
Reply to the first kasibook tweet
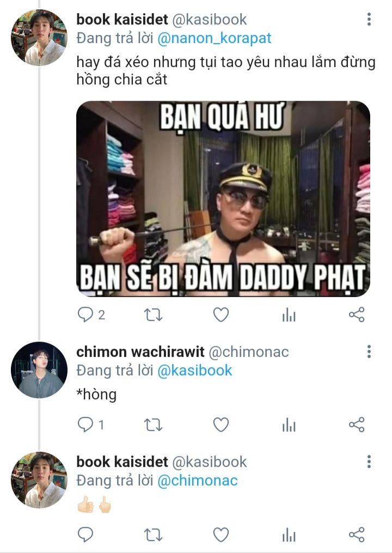[x=85, y=314]
